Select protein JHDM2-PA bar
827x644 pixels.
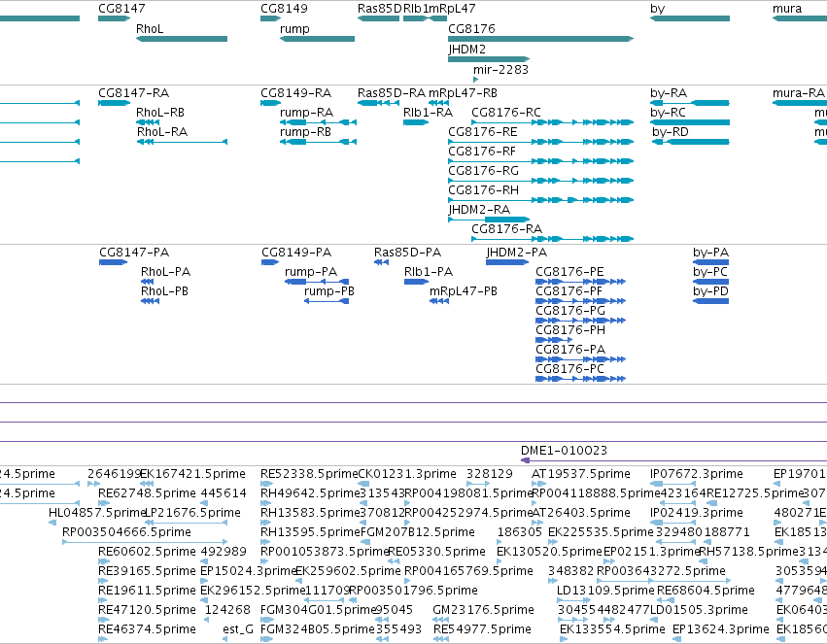coord(507,262)
